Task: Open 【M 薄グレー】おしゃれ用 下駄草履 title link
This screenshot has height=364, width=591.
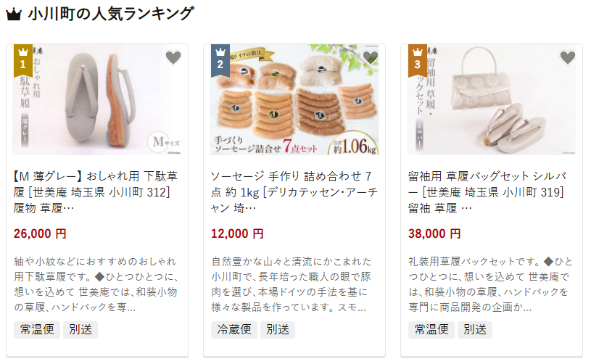Action: click(96, 192)
